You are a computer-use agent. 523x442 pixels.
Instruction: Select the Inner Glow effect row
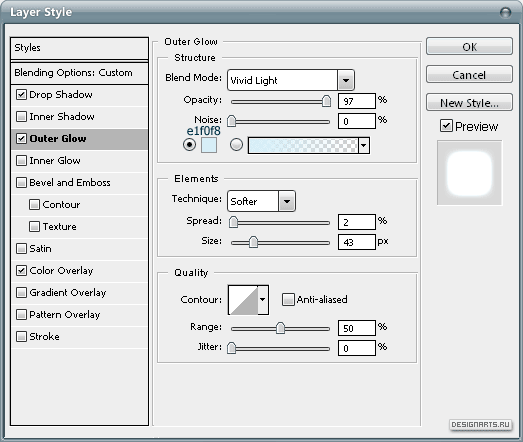click(79, 161)
